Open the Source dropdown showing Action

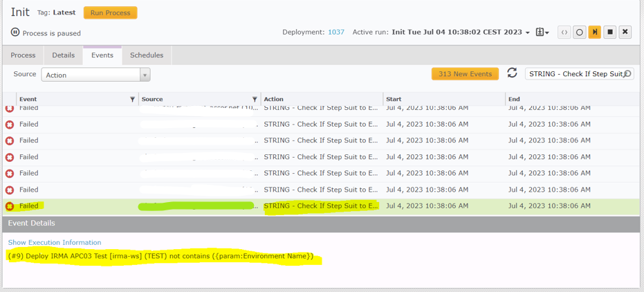(x=95, y=75)
